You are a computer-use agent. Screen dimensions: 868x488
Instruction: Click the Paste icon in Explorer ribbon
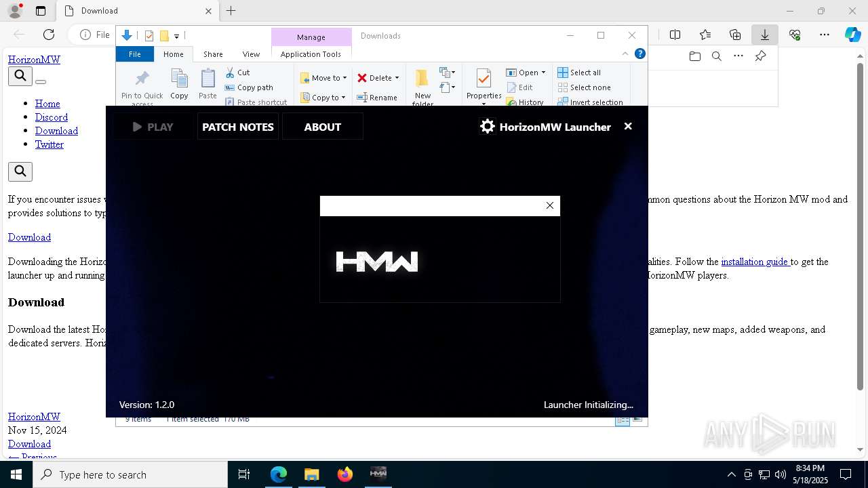[x=208, y=84]
